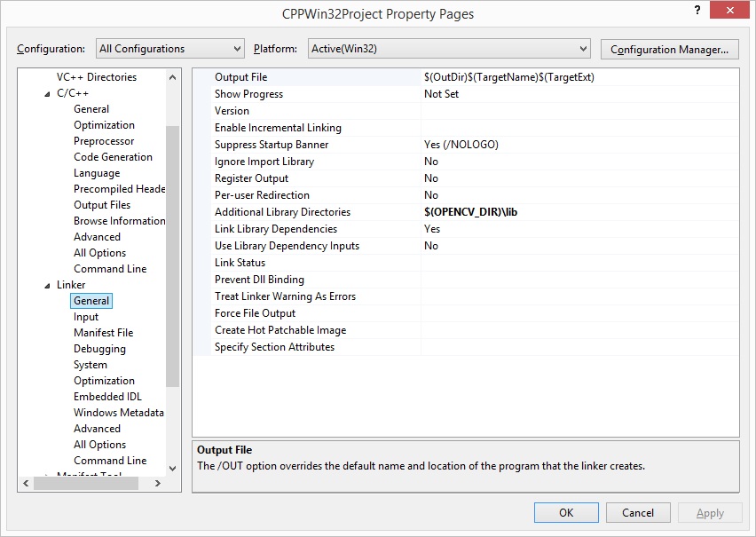
Task: Collapse the C/C++ tree node
Action: pos(48,92)
